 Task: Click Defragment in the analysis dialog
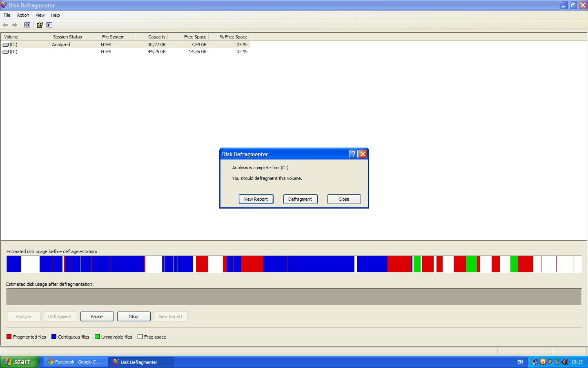[x=300, y=199]
